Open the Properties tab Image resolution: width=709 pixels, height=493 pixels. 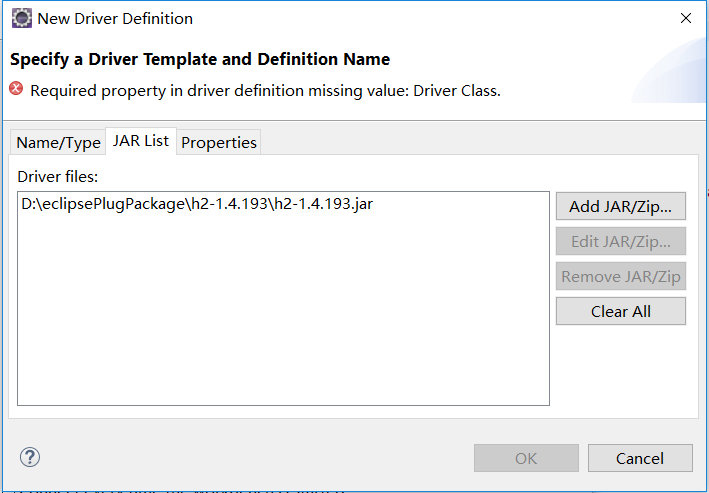pyautogui.click(x=219, y=142)
